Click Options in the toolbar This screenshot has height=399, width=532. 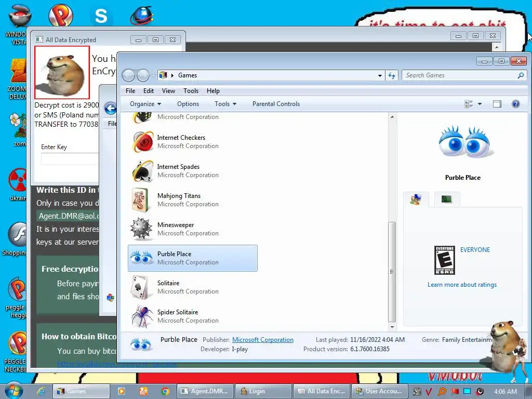(x=188, y=104)
